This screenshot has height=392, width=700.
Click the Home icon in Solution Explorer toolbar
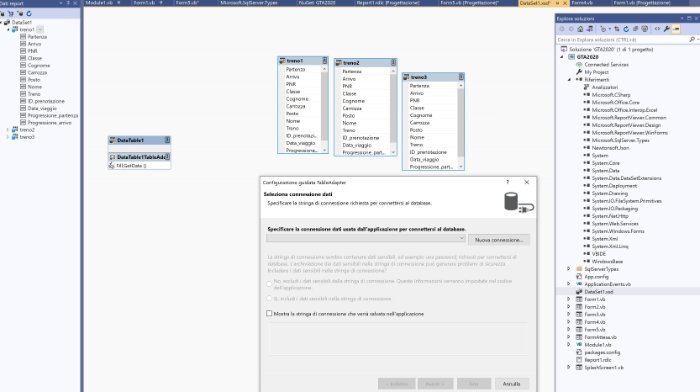[580, 29]
